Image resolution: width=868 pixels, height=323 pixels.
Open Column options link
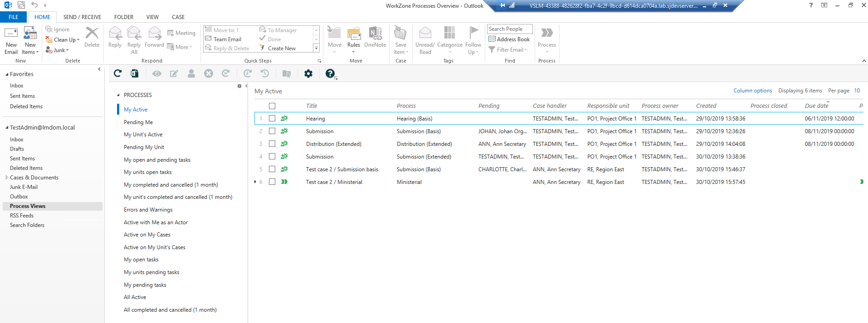[753, 91]
